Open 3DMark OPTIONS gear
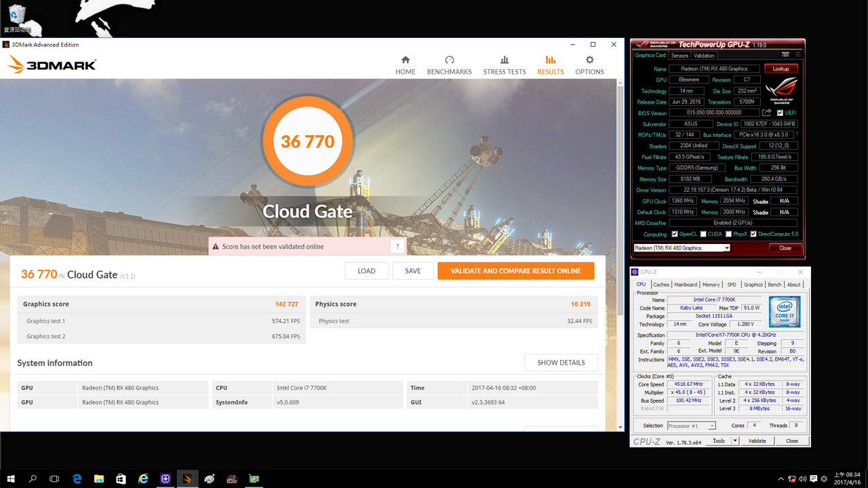868x488 pixels. [589, 65]
